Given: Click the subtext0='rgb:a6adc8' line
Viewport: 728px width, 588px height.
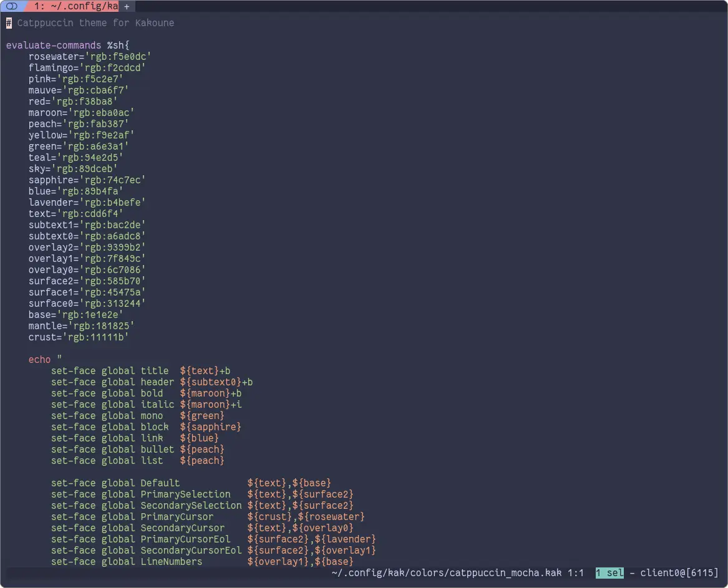Looking at the screenshot, I should [x=87, y=236].
